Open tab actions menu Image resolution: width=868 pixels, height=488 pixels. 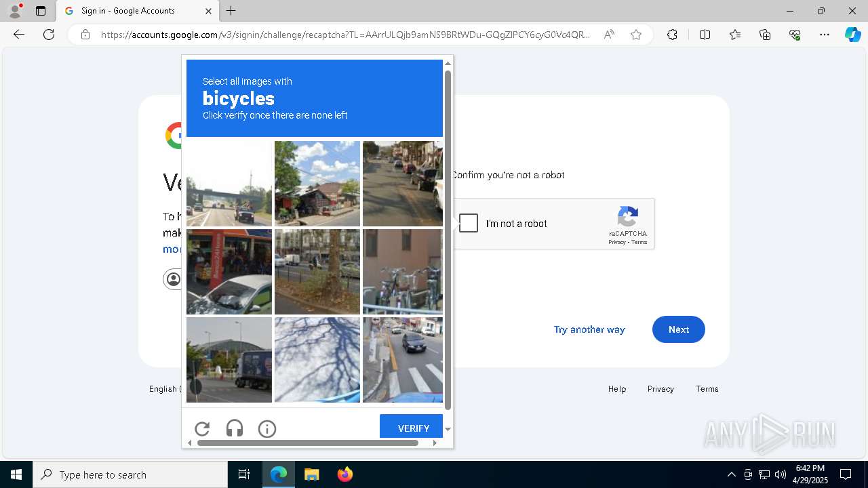41,11
